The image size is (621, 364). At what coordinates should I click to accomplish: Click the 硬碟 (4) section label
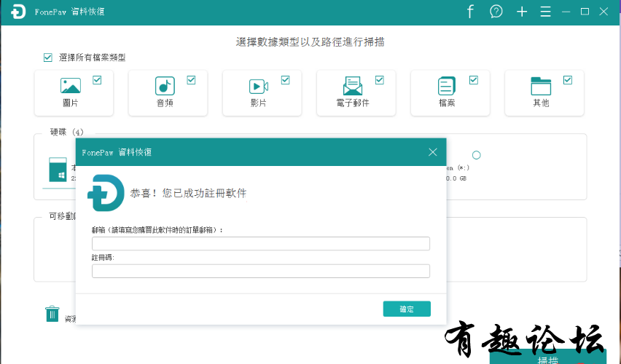click(67, 132)
